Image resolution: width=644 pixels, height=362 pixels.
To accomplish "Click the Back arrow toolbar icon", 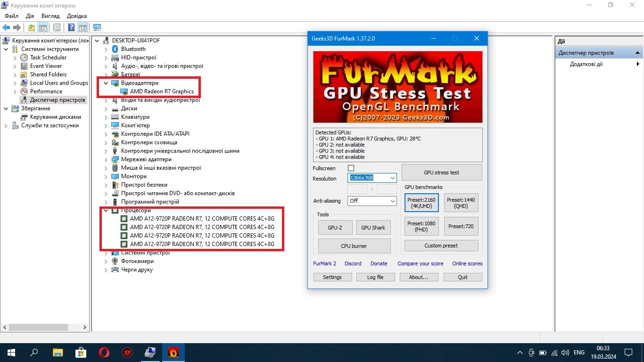I will 6,27.
